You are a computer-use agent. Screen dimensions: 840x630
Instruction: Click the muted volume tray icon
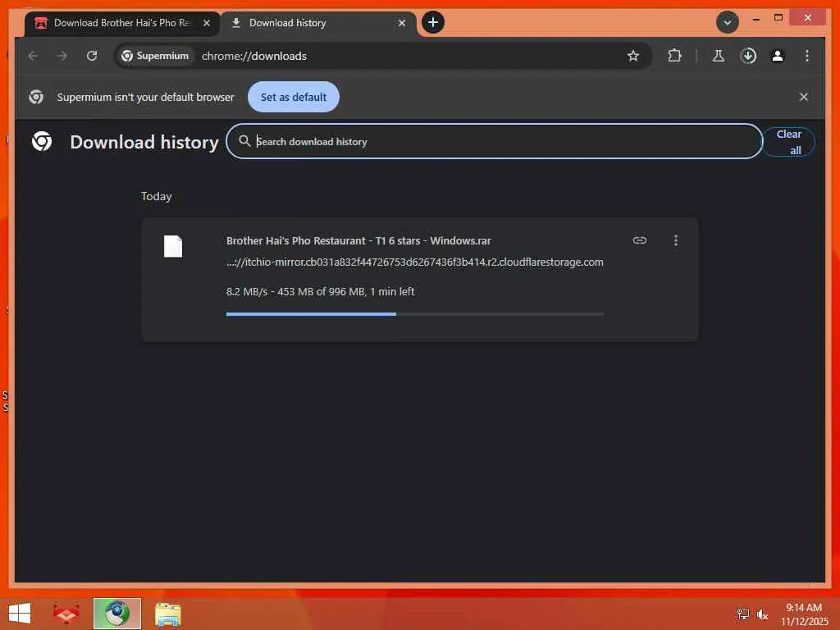coord(762,614)
